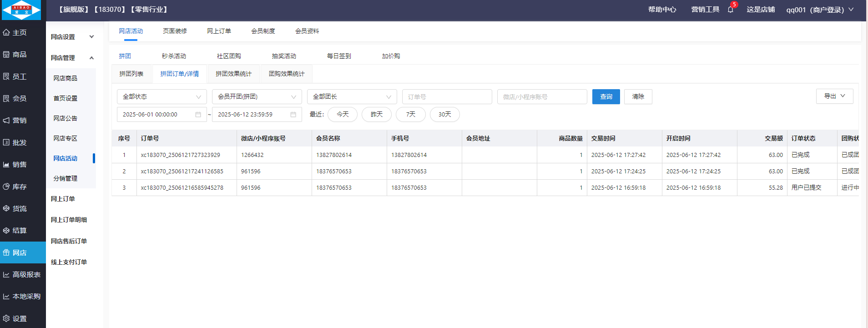
Task: Click the notification bell icon
Action: (x=730, y=10)
